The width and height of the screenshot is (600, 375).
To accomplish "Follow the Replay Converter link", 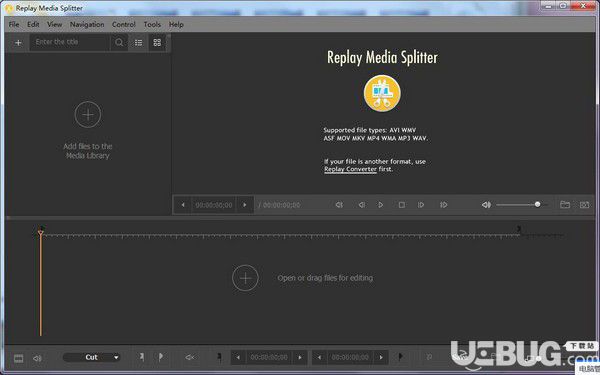I will [350, 169].
